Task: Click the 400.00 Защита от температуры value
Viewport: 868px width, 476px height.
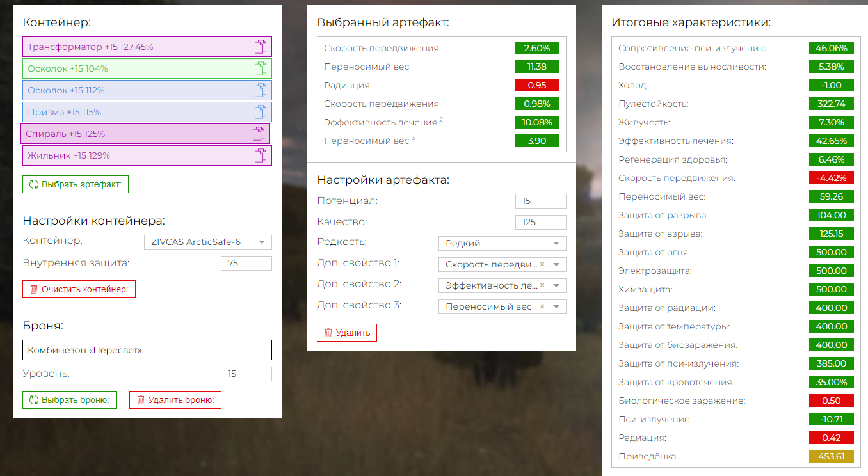Action: (832, 326)
